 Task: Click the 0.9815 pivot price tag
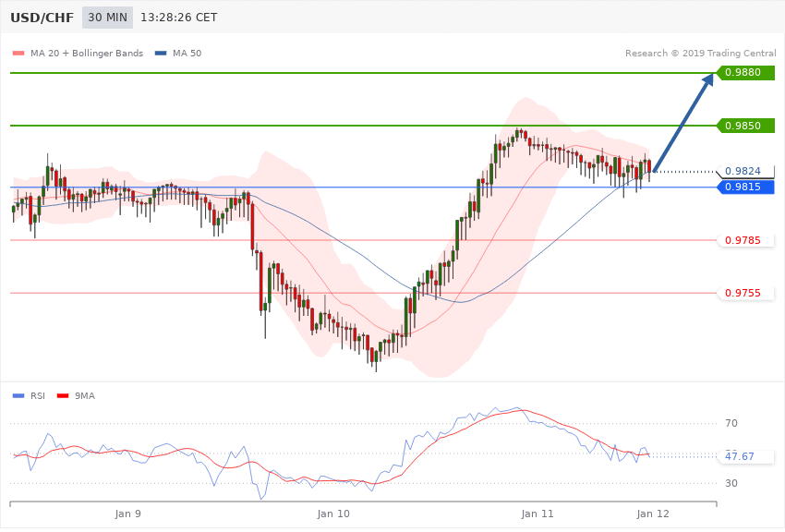[x=746, y=187]
